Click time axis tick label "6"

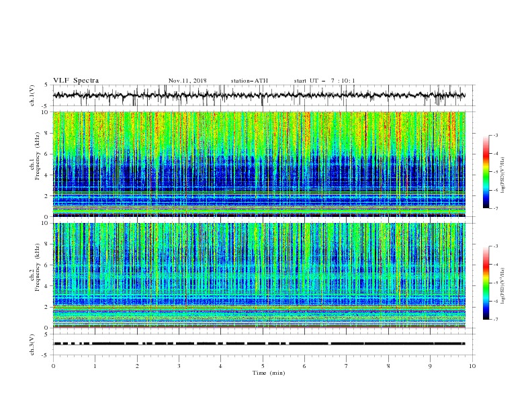point(304,366)
